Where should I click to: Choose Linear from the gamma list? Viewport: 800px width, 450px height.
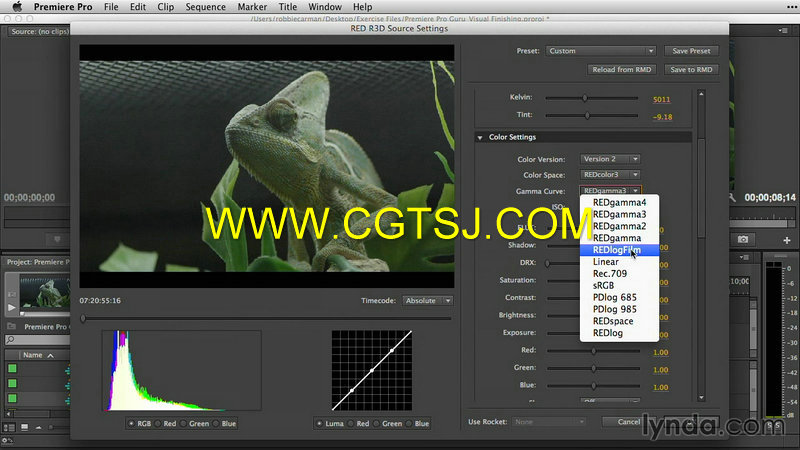(x=619, y=262)
